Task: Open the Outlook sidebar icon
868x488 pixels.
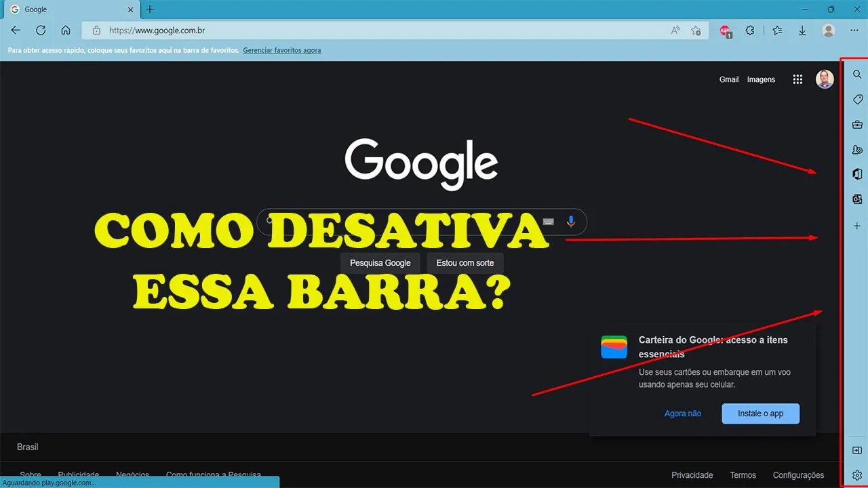Action: (x=857, y=199)
